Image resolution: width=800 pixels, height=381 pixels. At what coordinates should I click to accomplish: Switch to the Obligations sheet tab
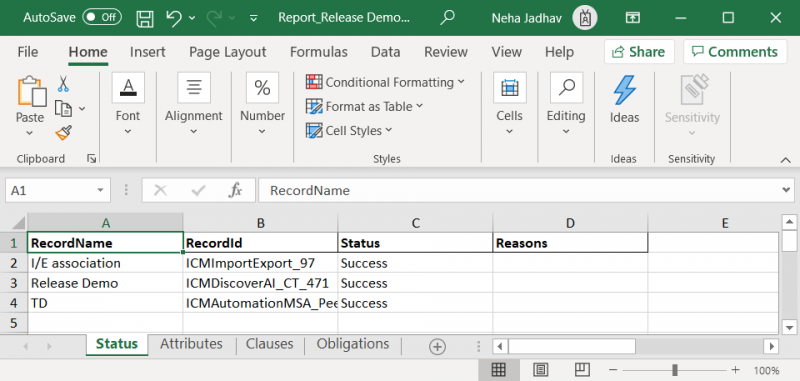tap(353, 344)
